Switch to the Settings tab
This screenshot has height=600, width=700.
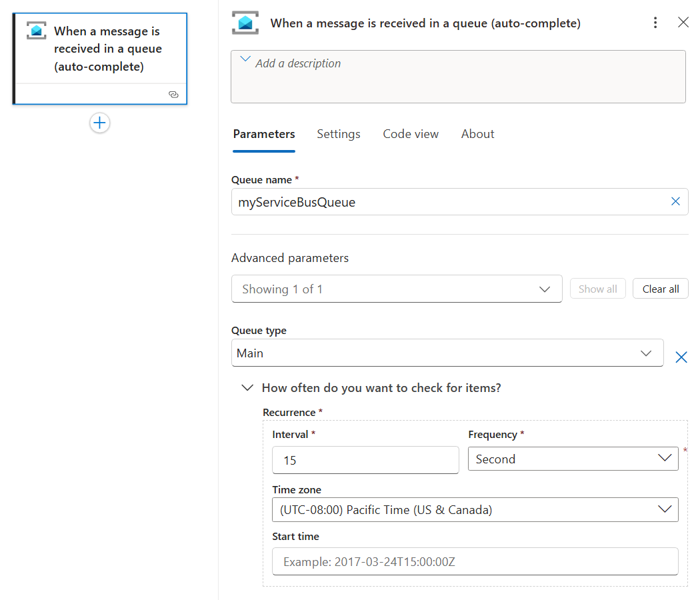click(339, 134)
